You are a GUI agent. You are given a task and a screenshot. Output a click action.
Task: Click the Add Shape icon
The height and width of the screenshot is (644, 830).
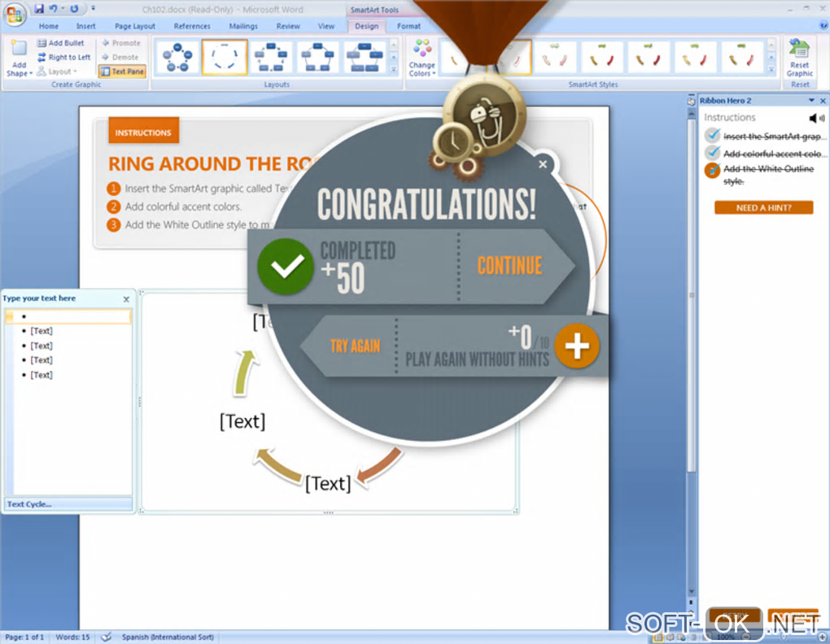(x=19, y=59)
